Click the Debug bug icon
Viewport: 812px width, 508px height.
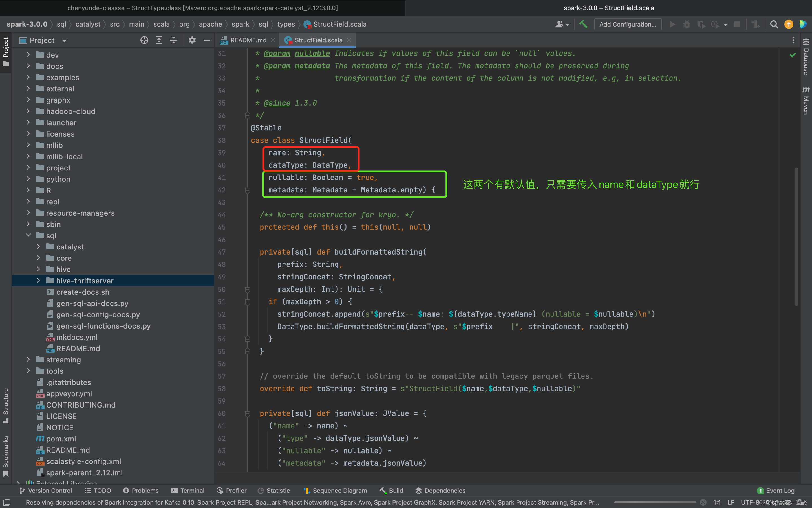pyautogui.click(x=687, y=24)
